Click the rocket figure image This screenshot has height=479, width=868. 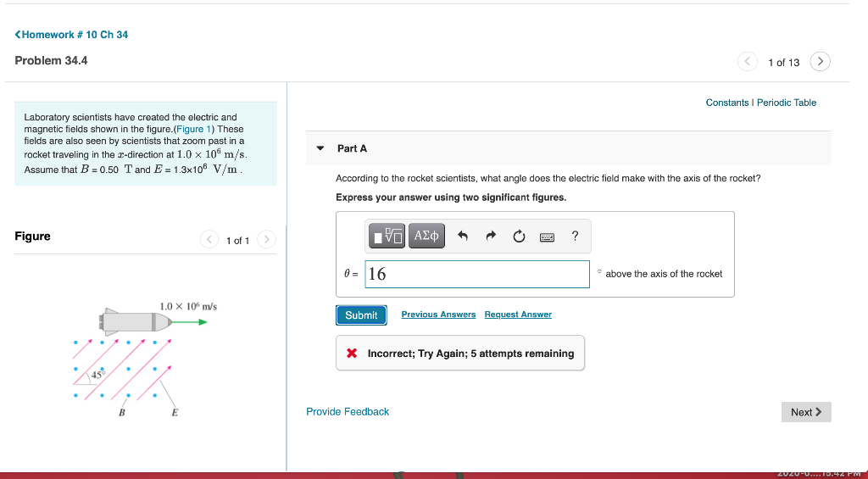pyautogui.click(x=145, y=360)
